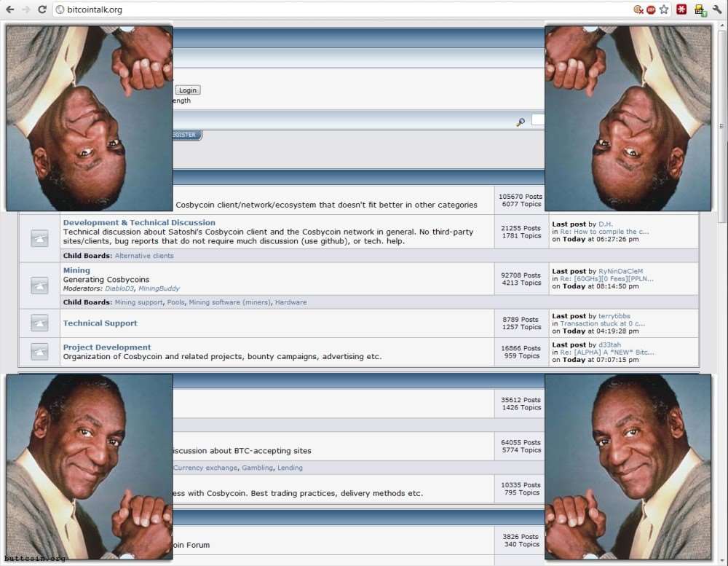Click the browser forward arrow
Viewport: 728px width, 566px height.
(x=26, y=9)
